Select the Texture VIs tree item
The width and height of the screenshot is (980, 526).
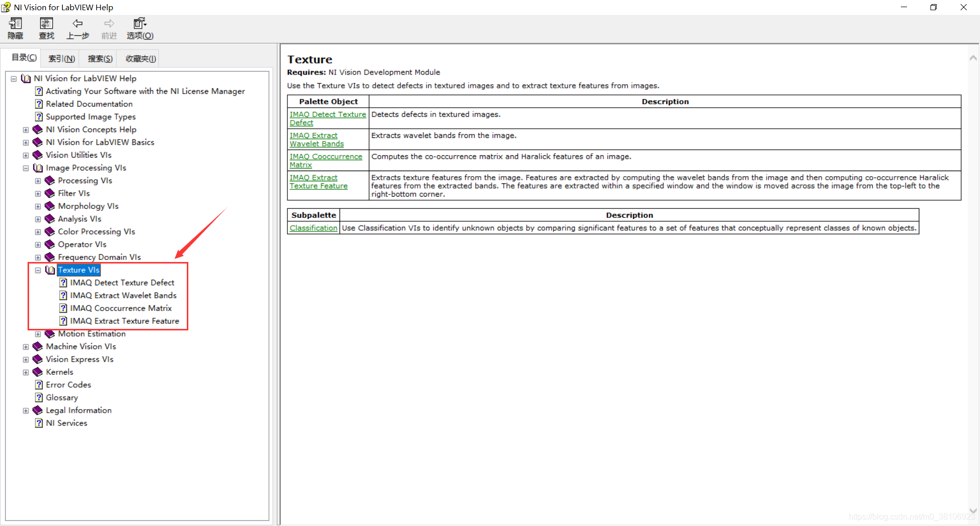pos(79,270)
